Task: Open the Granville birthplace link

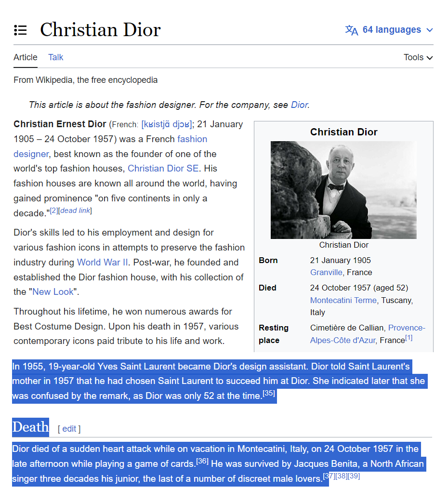Action: 326,273
